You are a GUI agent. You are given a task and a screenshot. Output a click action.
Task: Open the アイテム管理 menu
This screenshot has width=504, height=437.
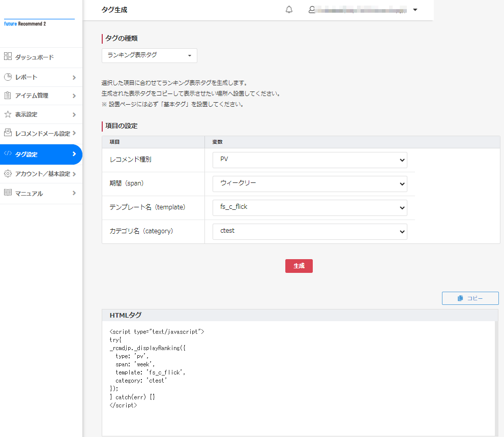coord(41,96)
